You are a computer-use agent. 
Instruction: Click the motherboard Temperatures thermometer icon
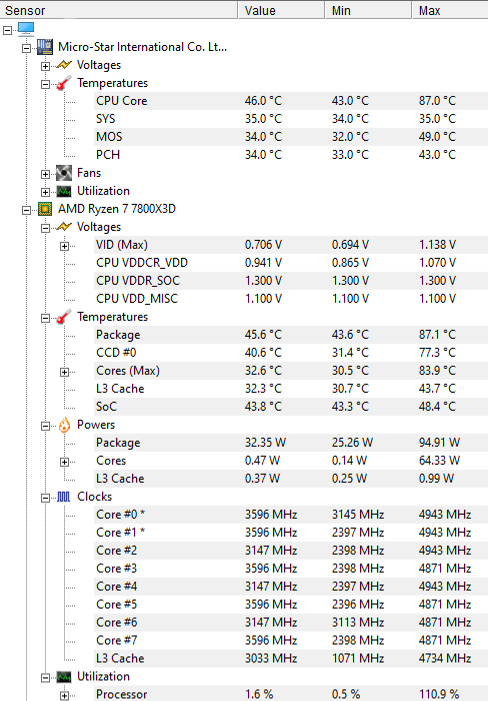(x=64, y=83)
